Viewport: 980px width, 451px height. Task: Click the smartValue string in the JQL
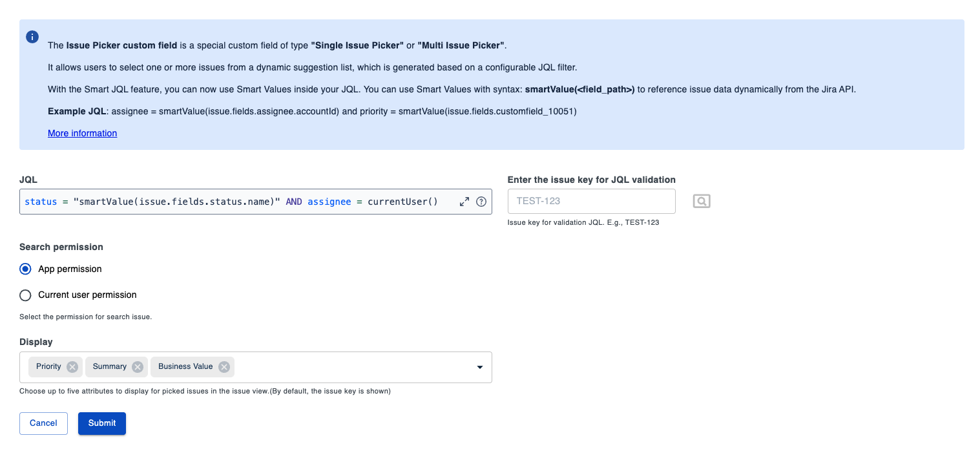pos(178,201)
